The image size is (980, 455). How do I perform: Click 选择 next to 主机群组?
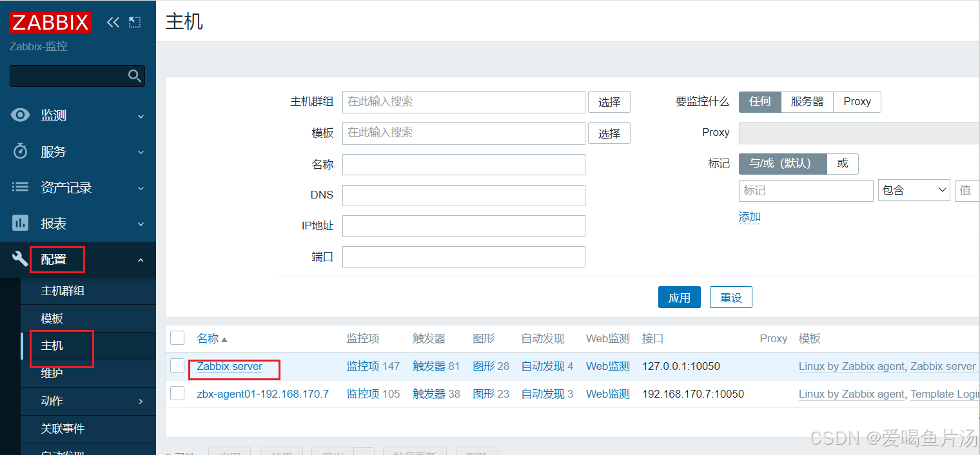[x=609, y=102]
